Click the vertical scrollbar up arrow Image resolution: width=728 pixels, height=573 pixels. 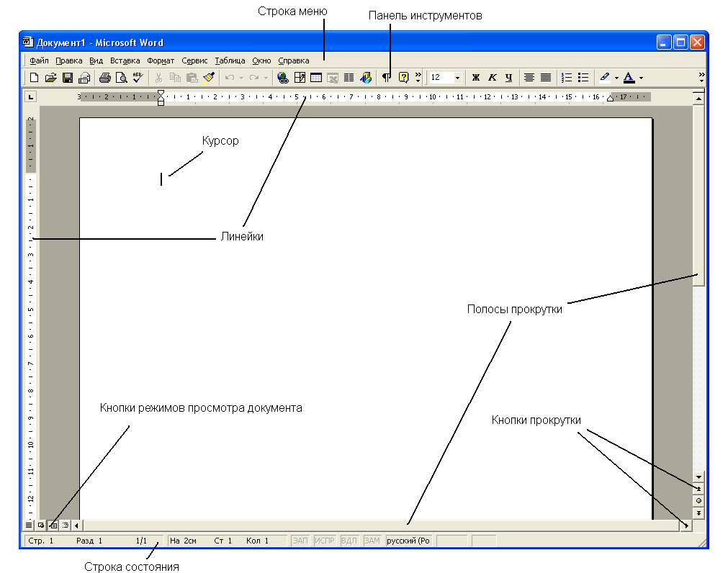coord(698,99)
